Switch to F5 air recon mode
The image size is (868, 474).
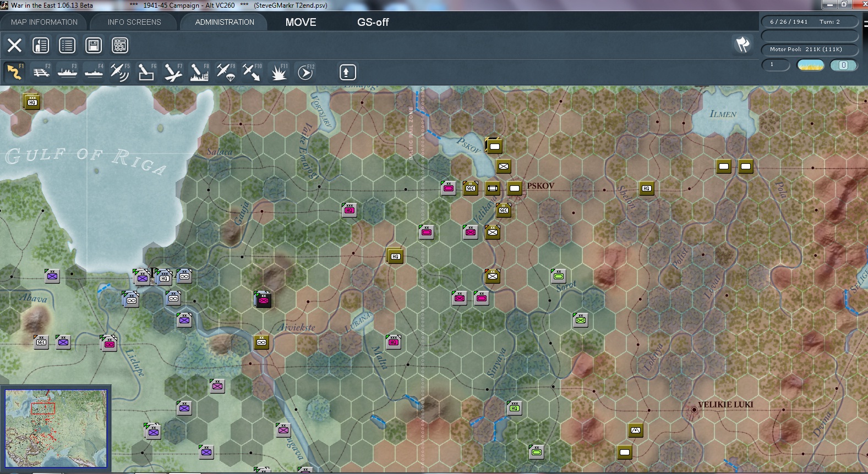coord(120,72)
